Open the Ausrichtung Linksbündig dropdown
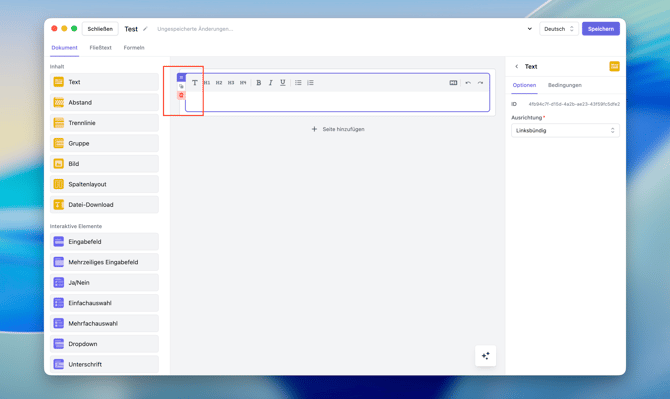This screenshot has height=399, width=670. click(565, 130)
